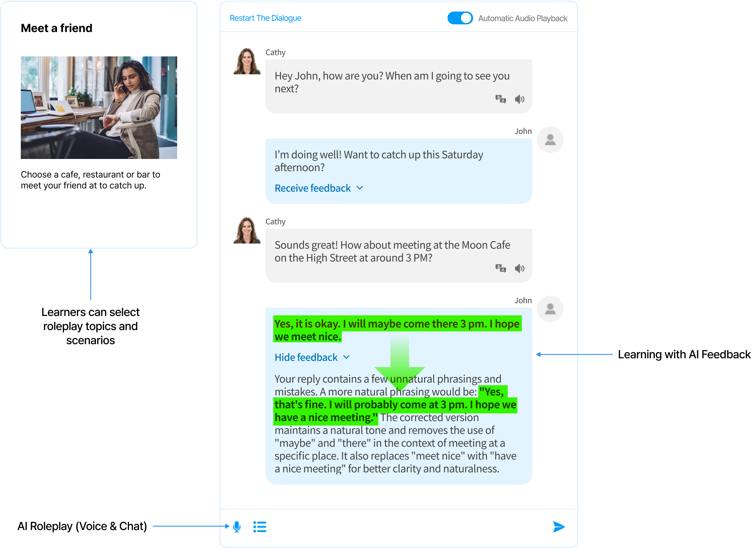This screenshot has width=756, height=548.
Task: Open the suggested replies list icon
Action: tap(260, 527)
